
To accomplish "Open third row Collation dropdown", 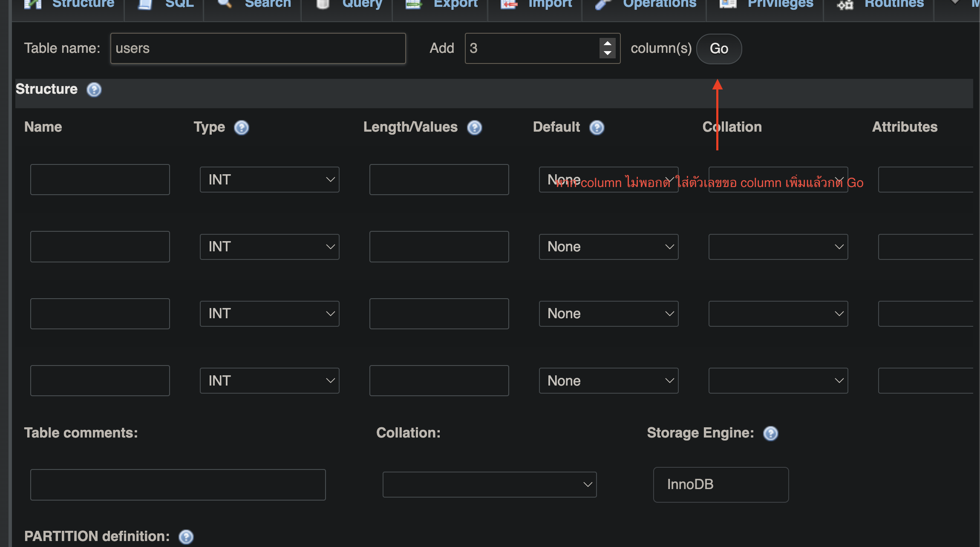I will tap(778, 314).
